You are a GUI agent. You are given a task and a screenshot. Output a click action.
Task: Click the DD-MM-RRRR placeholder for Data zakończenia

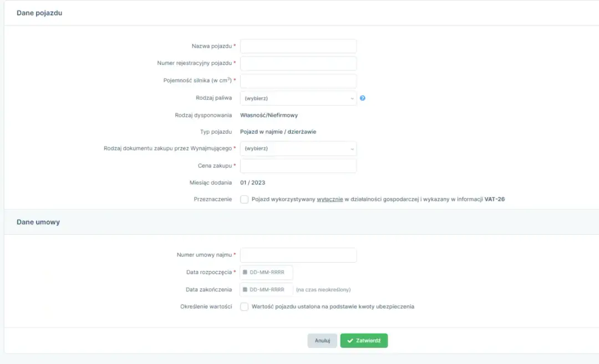267,290
